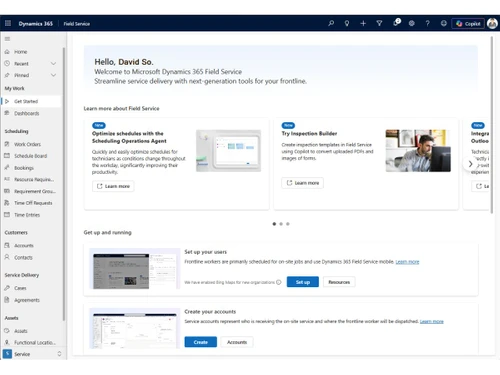Click the Accounts button beside Create
This screenshot has width=500, height=375.
pyautogui.click(x=237, y=342)
